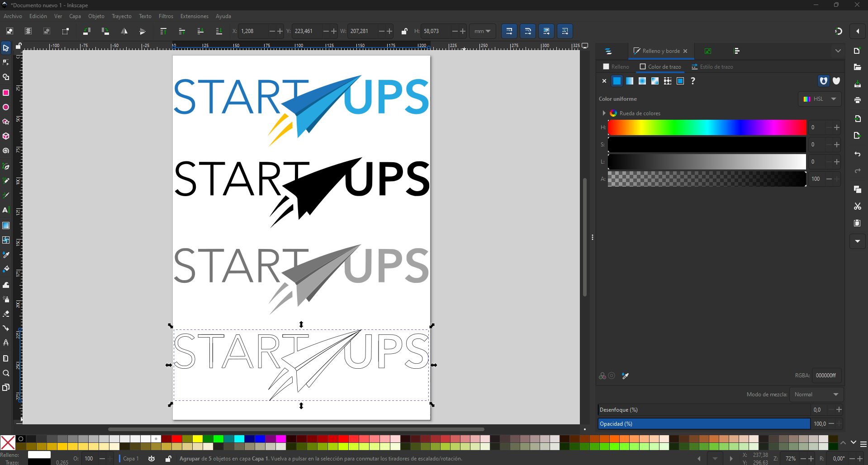Select the Rectangle tool

point(6,93)
